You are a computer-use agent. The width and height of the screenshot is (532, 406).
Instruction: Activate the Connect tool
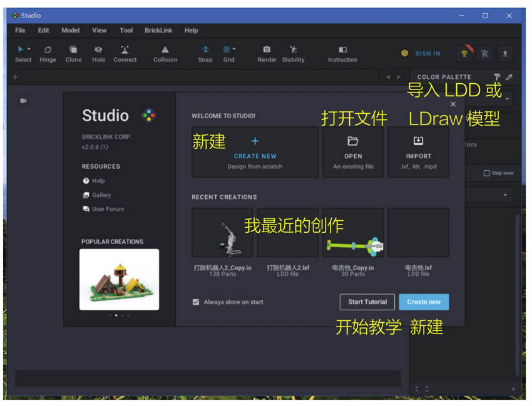coord(125,54)
